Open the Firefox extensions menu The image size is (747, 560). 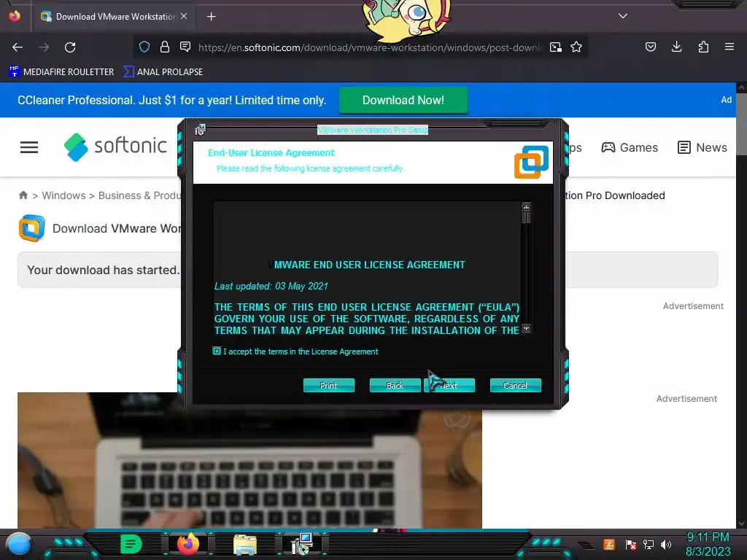tap(703, 47)
